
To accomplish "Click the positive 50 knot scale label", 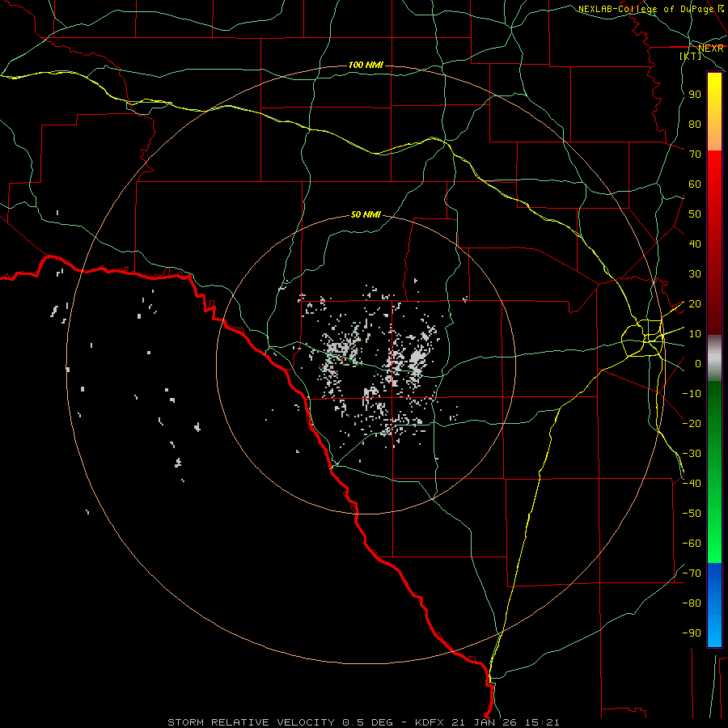I will 695,214.
